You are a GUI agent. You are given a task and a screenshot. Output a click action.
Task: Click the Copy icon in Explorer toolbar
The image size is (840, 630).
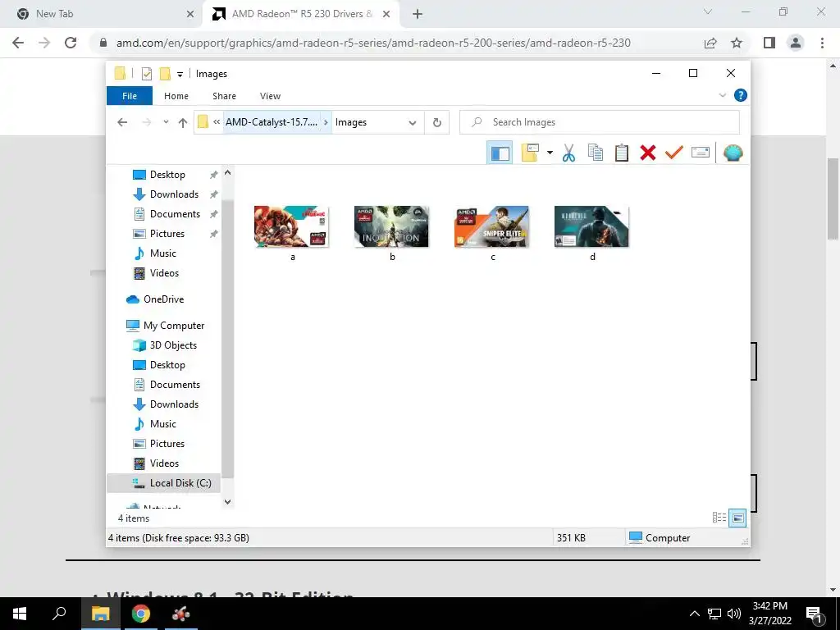tap(596, 153)
